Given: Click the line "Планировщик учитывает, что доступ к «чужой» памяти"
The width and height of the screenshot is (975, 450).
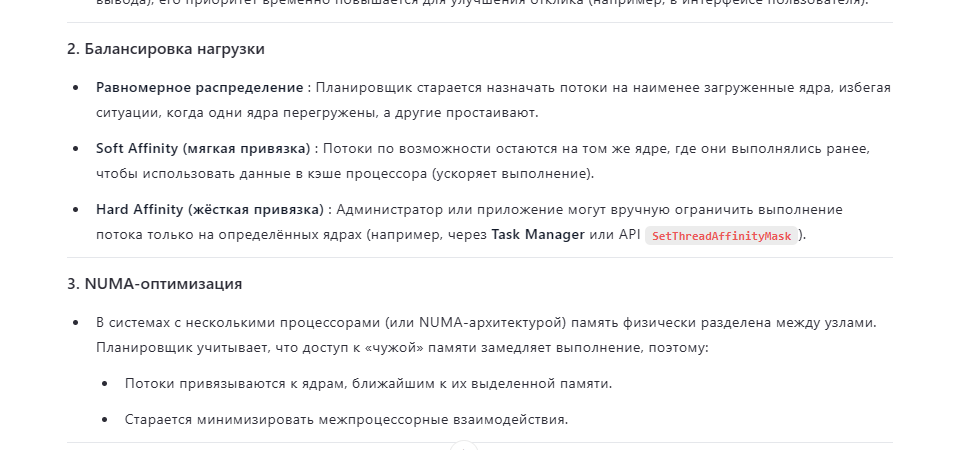Looking at the screenshot, I should coord(402,347).
